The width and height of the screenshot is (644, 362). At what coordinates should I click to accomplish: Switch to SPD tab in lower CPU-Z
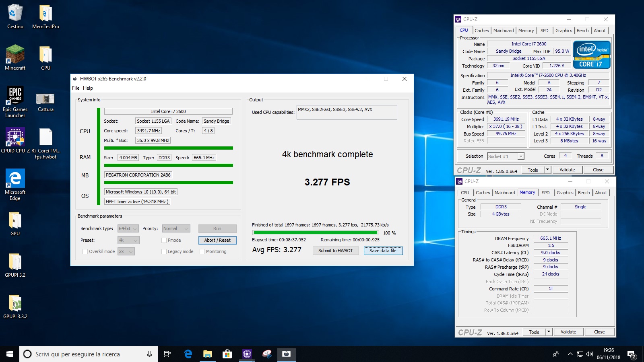[546, 193]
